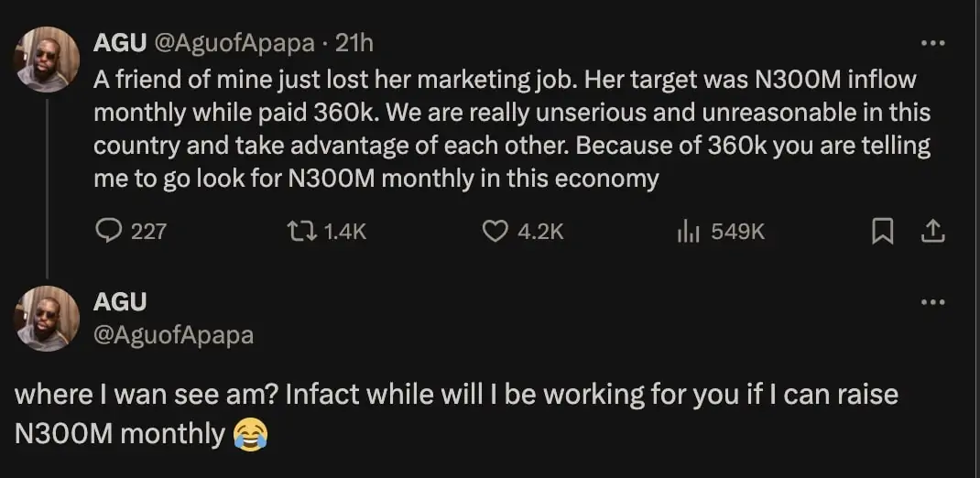Click the share upload arrow icon
The image size is (980, 478).
click(x=931, y=232)
